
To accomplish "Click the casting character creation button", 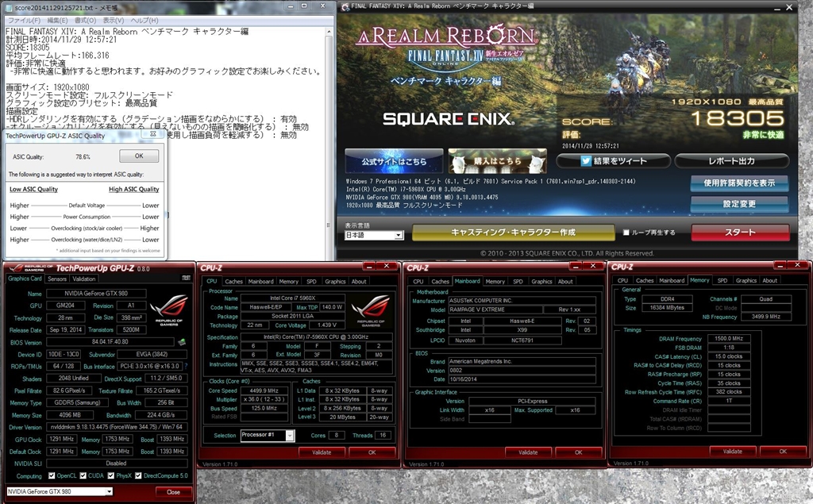I will [x=514, y=233].
